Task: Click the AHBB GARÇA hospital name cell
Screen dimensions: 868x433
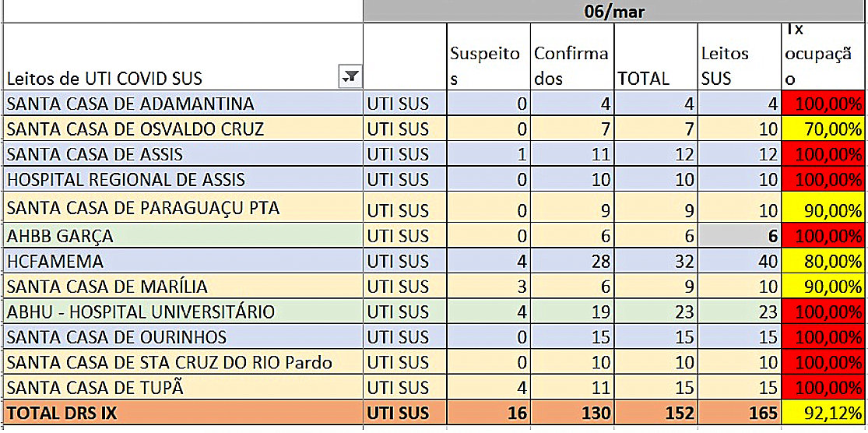Action: pos(184,236)
